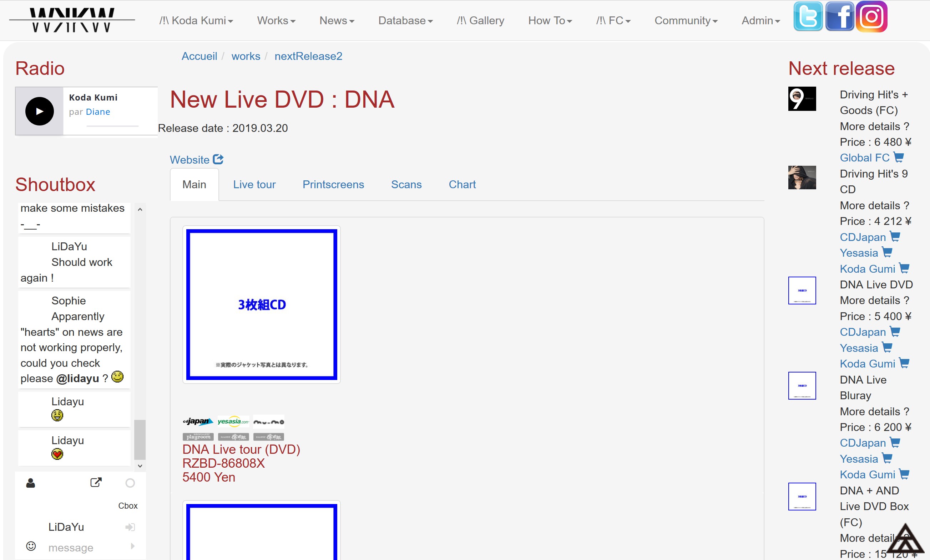Screen dimensions: 930x560
Task: Expand the Database dropdown menu
Action: click(x=405, y=20)
